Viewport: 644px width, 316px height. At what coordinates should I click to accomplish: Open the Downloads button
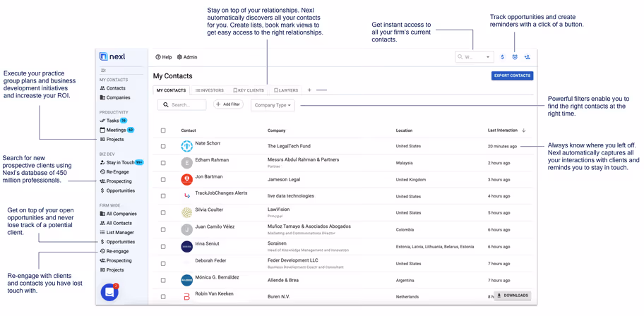(x=513, y=296)
